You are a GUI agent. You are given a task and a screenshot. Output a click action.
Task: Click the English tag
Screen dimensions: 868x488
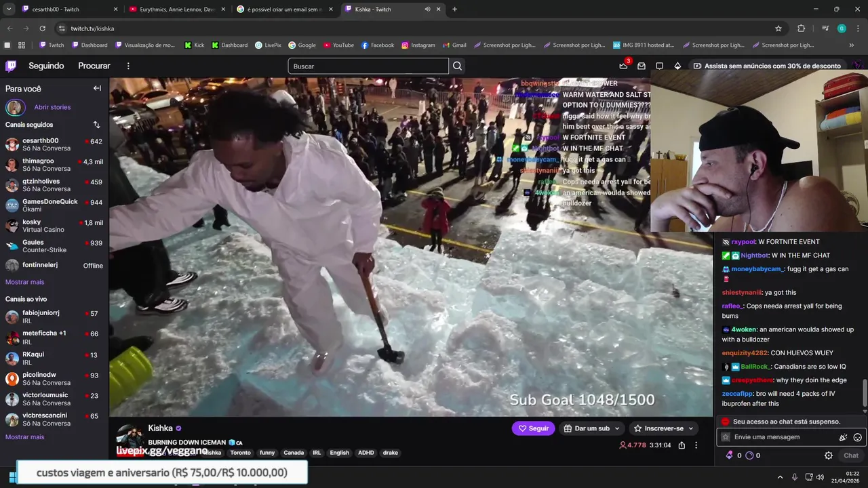(x=340, y=453)
